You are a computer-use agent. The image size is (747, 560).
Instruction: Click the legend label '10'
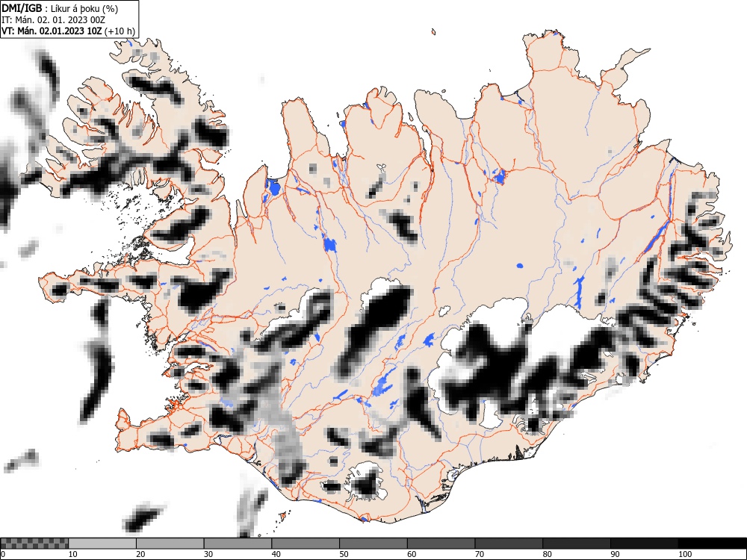[x=73, y=554]
